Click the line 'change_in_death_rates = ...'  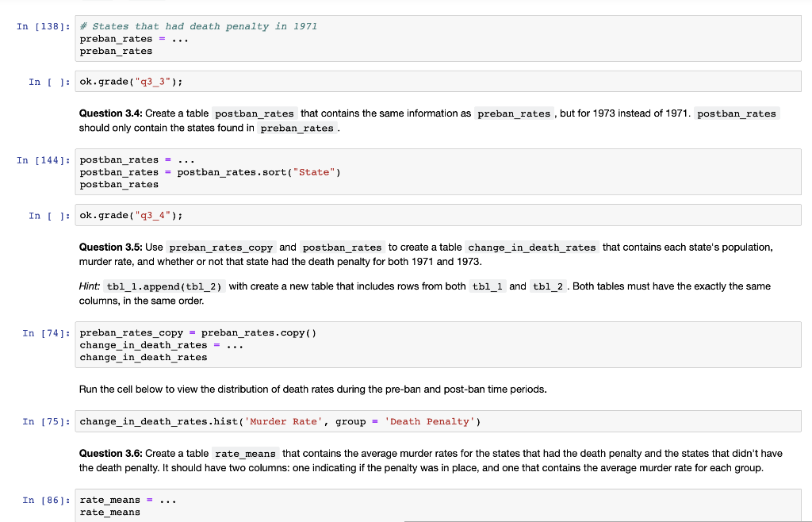click(162, 345)
